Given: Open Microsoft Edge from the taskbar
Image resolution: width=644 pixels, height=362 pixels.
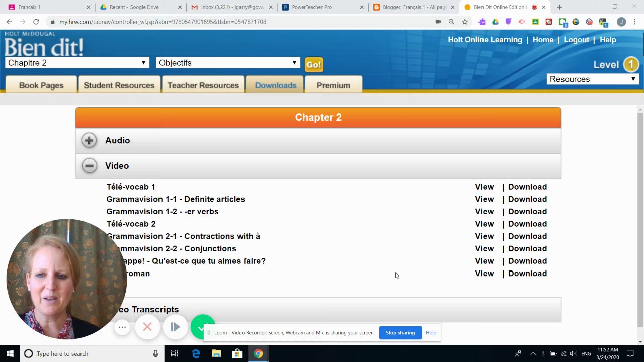Looking at the screenshot, I should point(196,354).
